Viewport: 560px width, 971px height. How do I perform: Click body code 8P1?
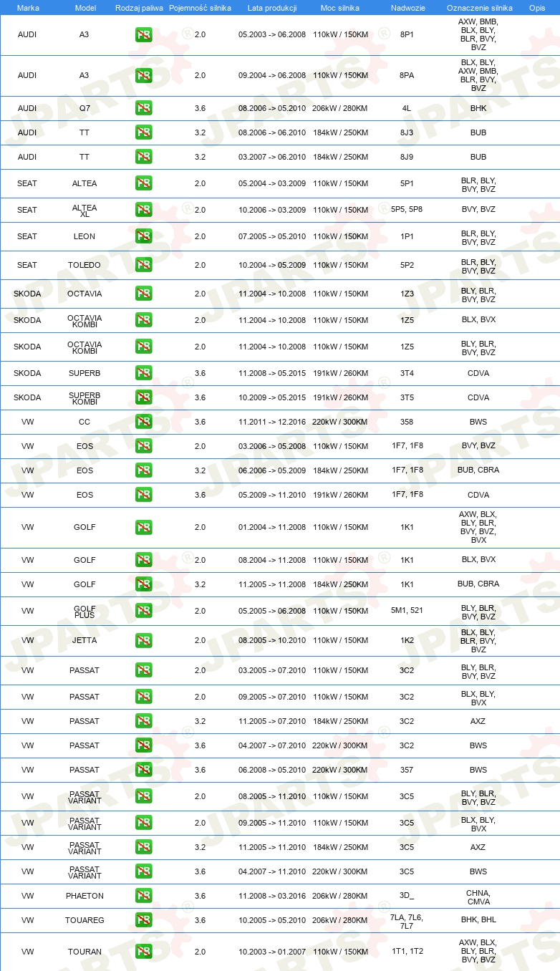pos(407,34)
